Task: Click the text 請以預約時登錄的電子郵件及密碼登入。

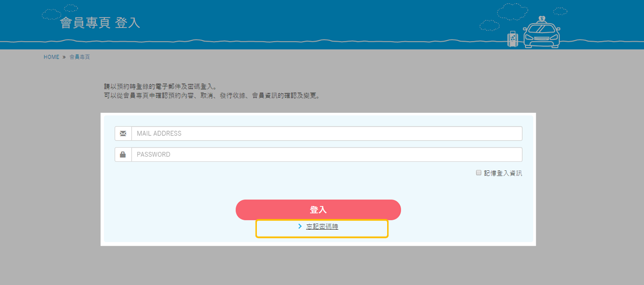Action: click(x=161, y=87)
